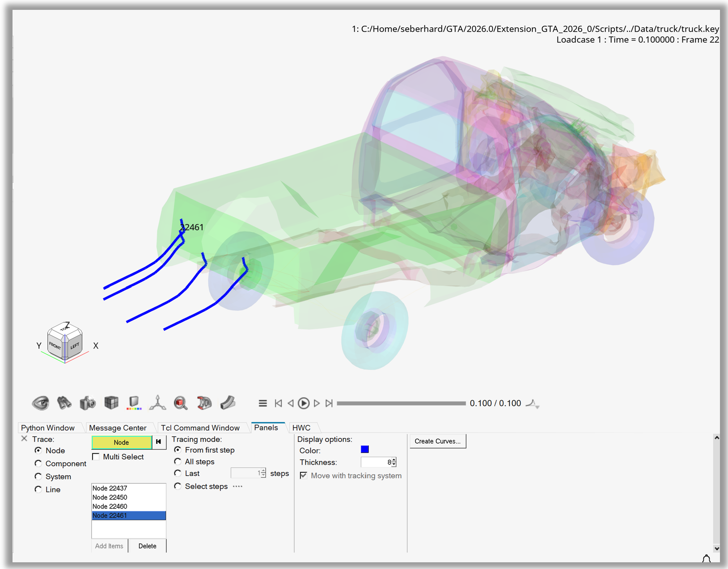Disable Move with tracking system
The image size is (728, 569).
304,476
